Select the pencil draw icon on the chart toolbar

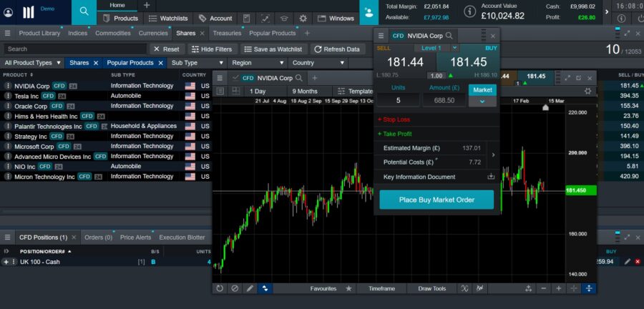point(250,288)
